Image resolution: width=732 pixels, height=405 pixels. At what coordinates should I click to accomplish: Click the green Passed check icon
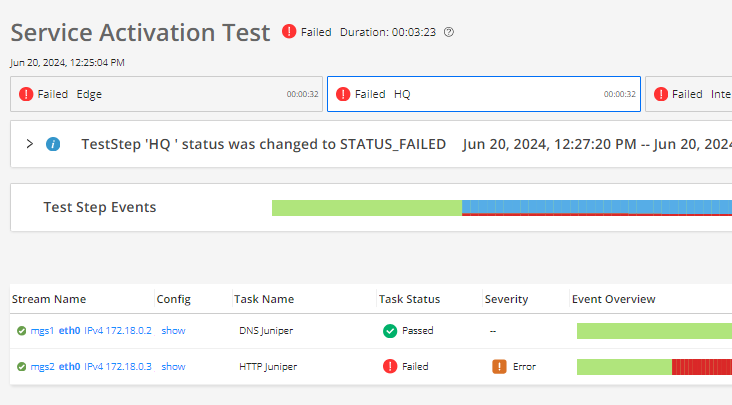390,330
